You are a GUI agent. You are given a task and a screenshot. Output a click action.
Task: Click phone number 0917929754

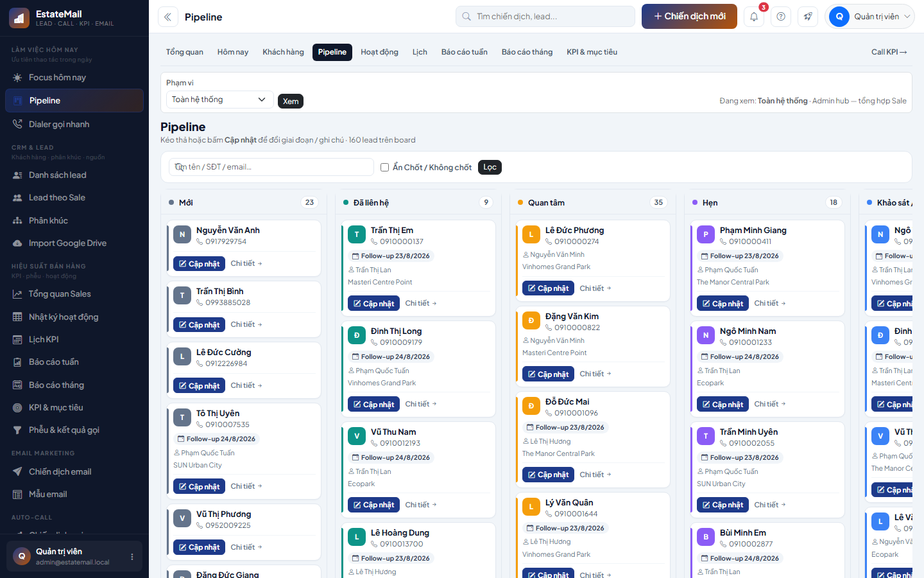[x=226, y=242]
